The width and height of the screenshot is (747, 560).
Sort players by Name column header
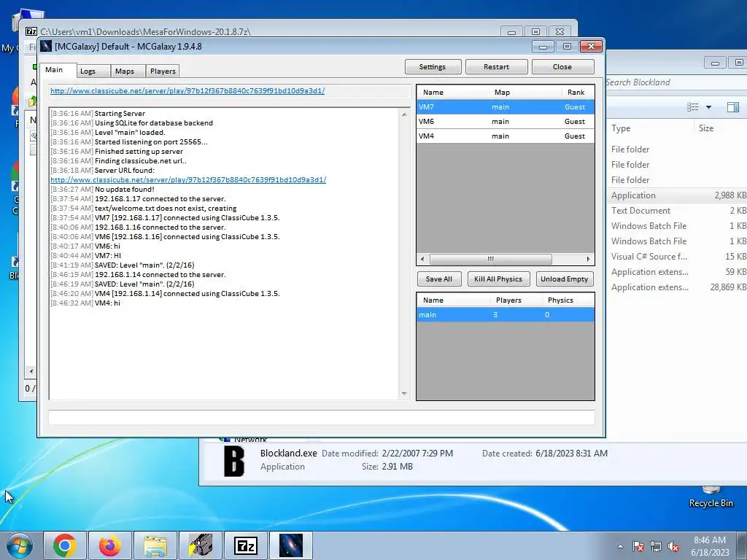click(x=452, y=93)
